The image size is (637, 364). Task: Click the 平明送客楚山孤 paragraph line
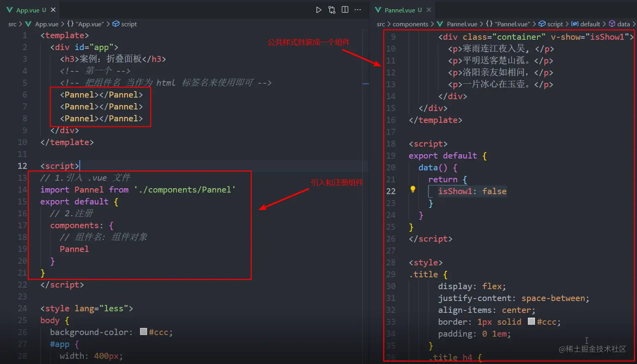click(501, 61)
